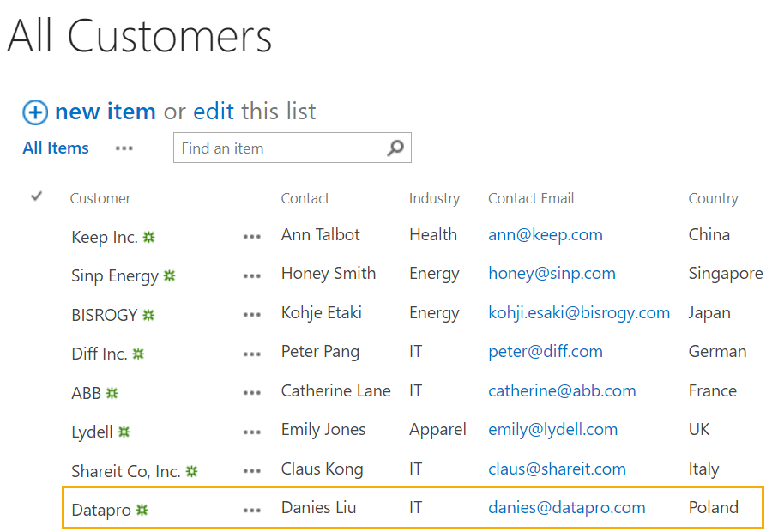Open email link emily@lydell.com
The image size is (778, 532).
click(552, 430)
